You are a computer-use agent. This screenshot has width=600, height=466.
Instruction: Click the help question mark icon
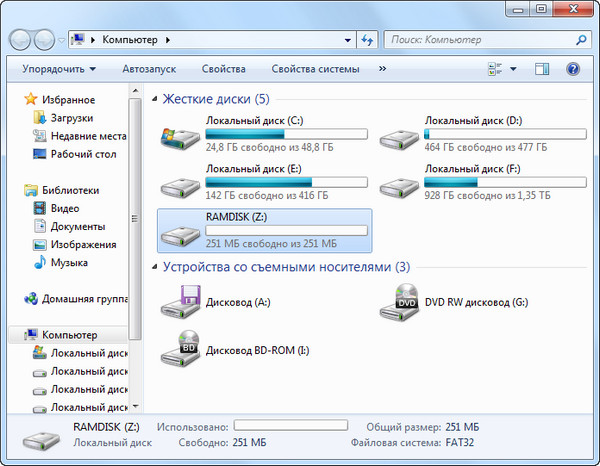tap(573, 69)
